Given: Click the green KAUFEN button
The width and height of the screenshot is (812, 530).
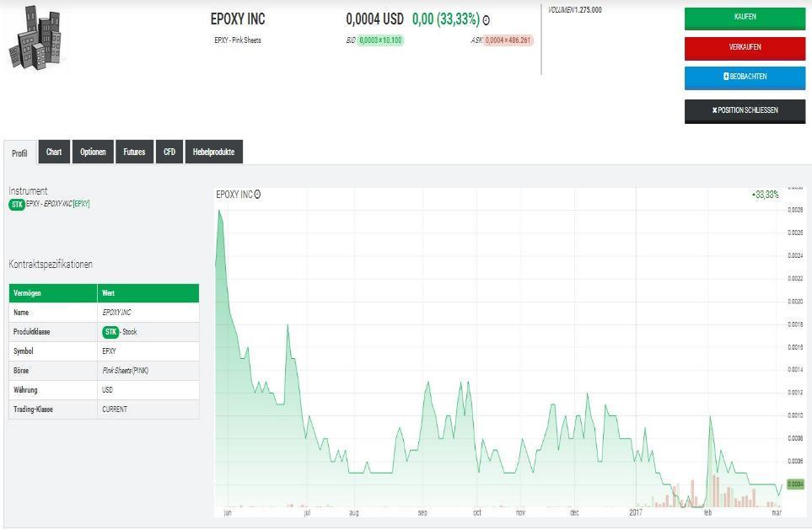Looking at the screenshot, I should point(745,18).
